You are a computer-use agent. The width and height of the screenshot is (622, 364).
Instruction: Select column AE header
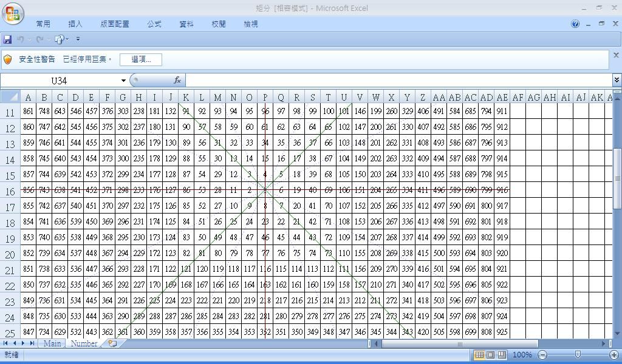point(502,98)
